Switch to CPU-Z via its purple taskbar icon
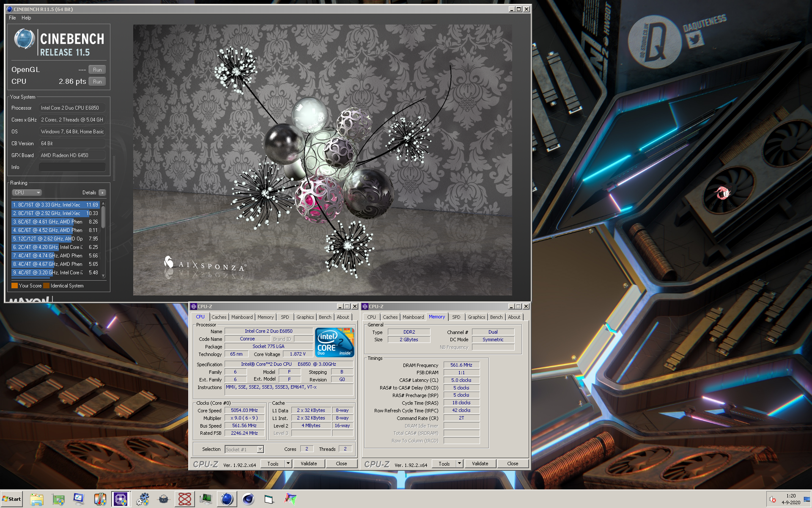 coord(121,499)
